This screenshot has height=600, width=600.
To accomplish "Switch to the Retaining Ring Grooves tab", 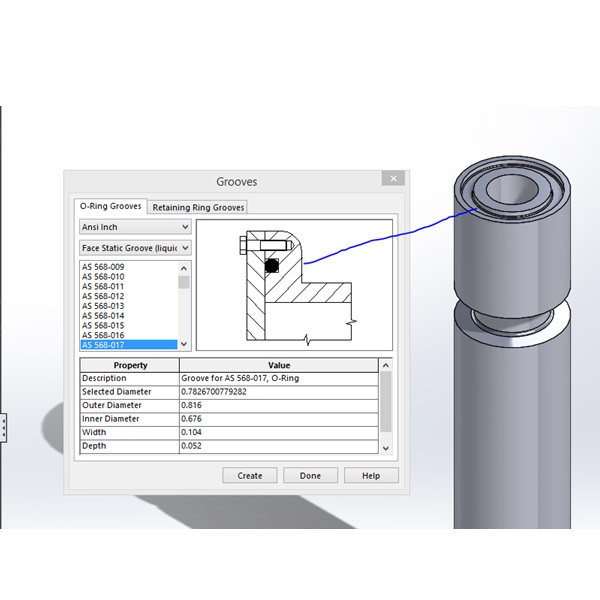I will pyautogui.click(x=198, y=207).
